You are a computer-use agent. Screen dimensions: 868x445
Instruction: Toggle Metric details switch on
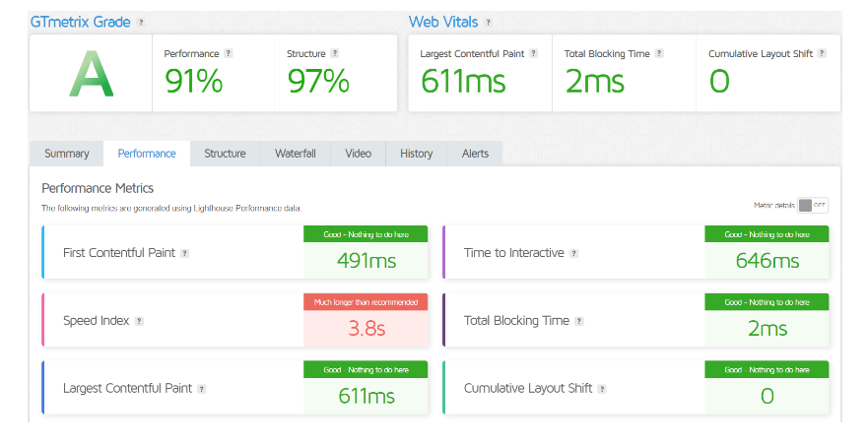(813, 206)
